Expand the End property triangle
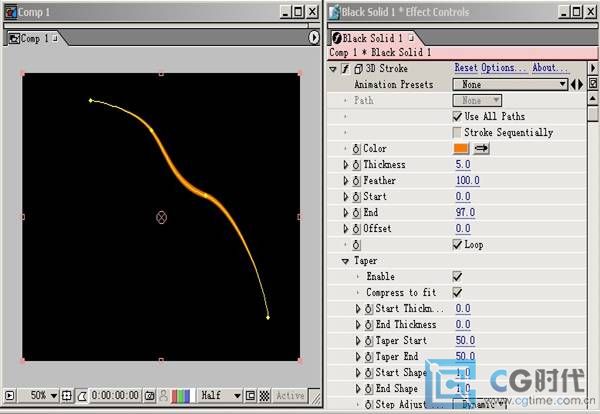600x414 pixels. tap(346, 213)
